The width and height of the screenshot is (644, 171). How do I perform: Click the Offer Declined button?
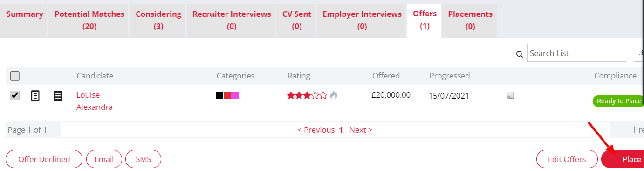(44, 159)
